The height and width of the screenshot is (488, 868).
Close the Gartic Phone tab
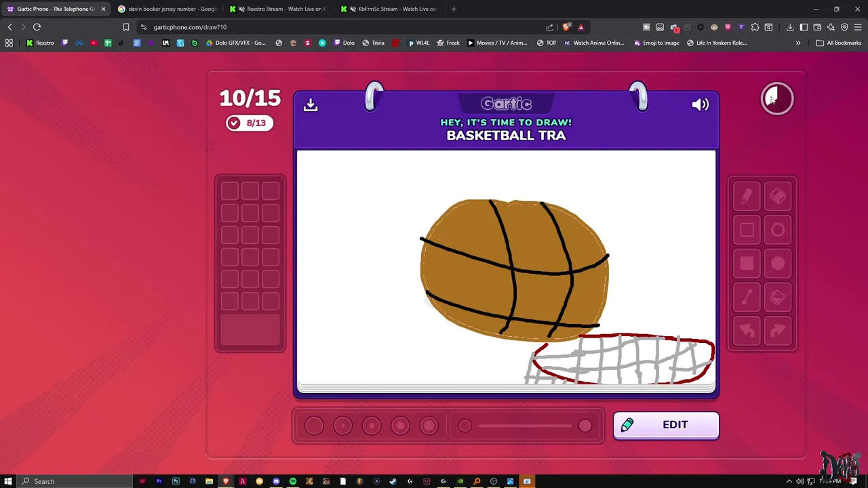point(103,9)
